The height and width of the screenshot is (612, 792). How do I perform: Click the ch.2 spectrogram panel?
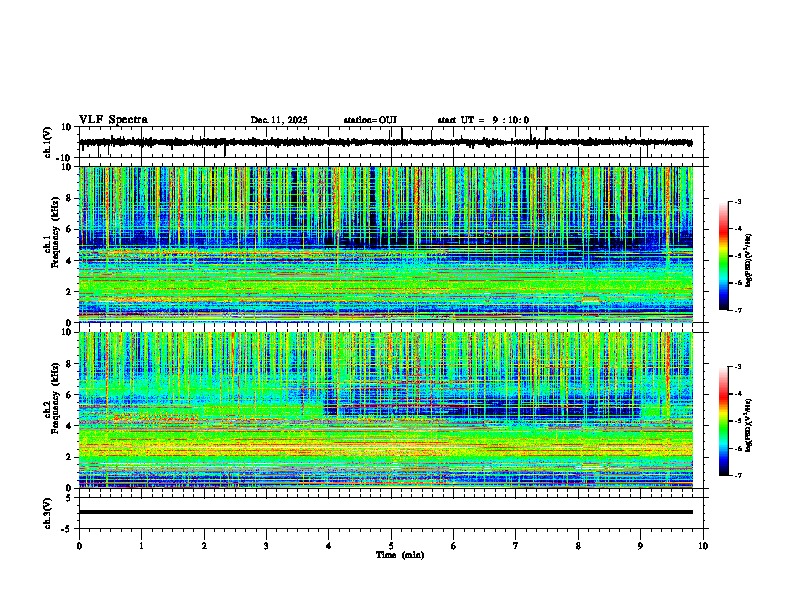[386, 410]
